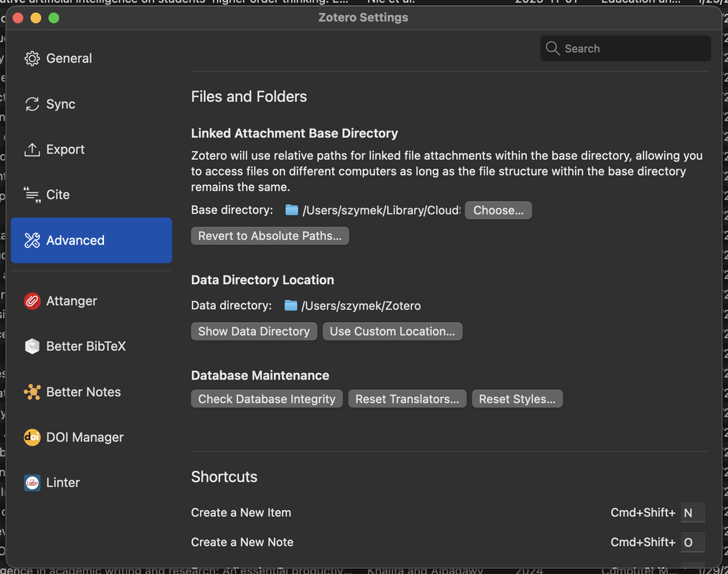This screenshot has width=728, height=574.
Task: Click the data directory folder icon
Action: tap(290, 305)
